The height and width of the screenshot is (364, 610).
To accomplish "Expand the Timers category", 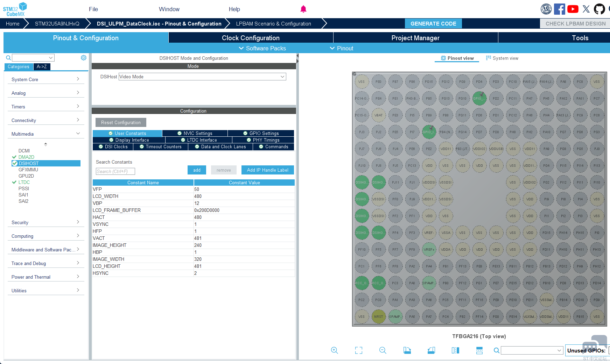I will pyautogui.click(x=45, y=107).
